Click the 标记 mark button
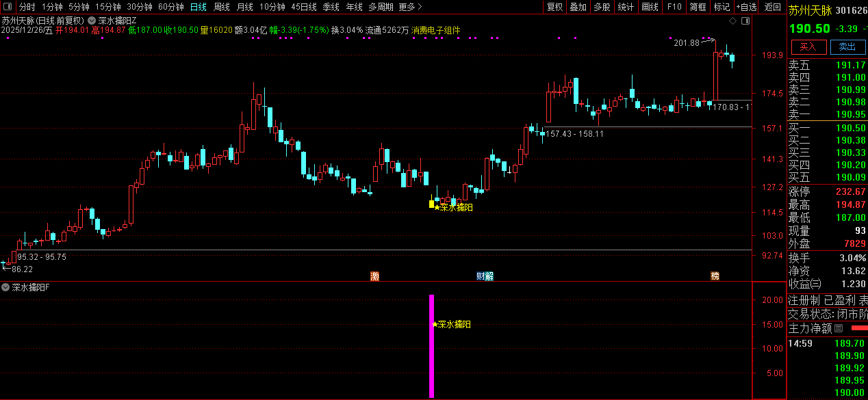Screen dimensions: 868x400 click(722, 7)
